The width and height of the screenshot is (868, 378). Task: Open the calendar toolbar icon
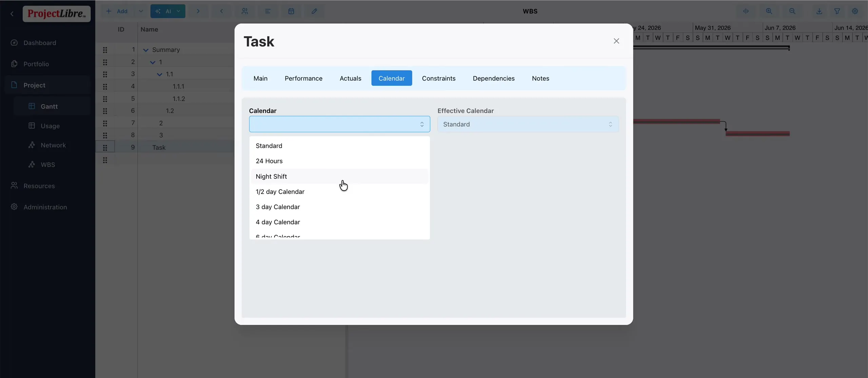point(291,11)
